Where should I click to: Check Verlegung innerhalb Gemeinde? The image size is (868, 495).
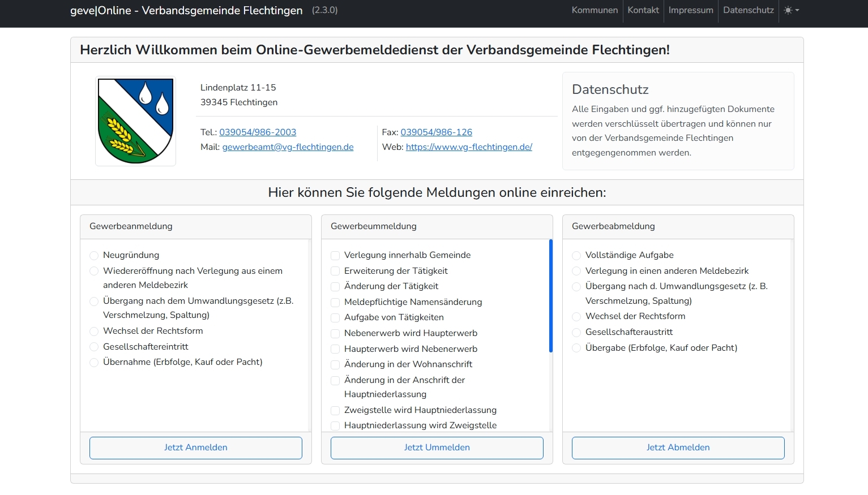335,256
